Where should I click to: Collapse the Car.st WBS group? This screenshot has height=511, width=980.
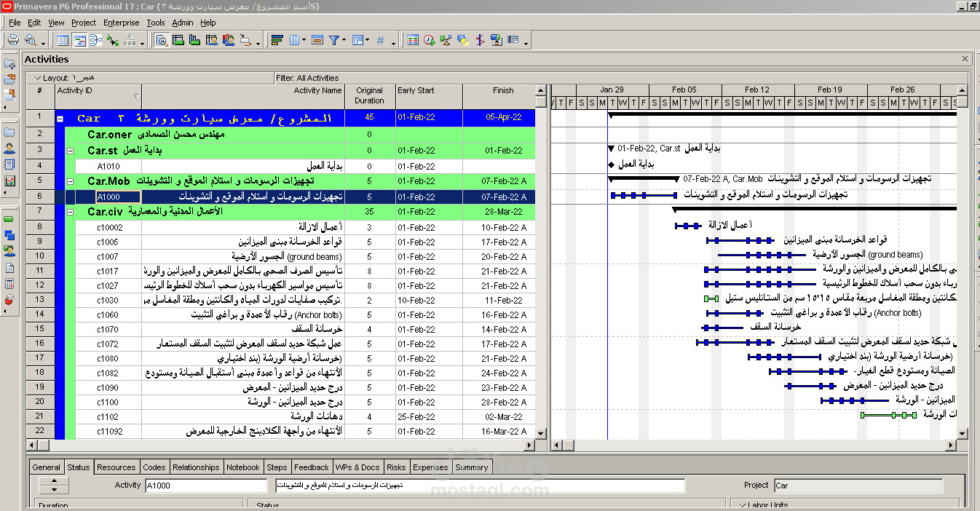[71, 151]
